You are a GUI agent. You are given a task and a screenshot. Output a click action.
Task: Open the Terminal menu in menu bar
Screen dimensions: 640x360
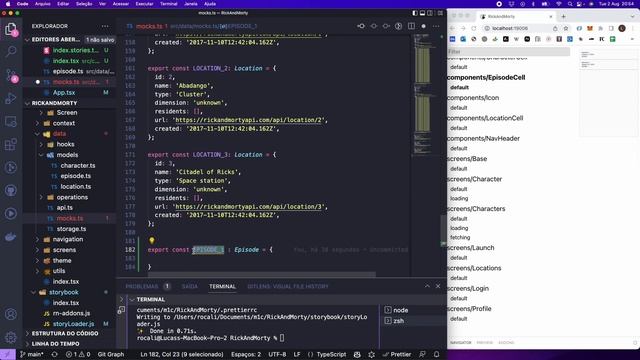click(169, 4)
